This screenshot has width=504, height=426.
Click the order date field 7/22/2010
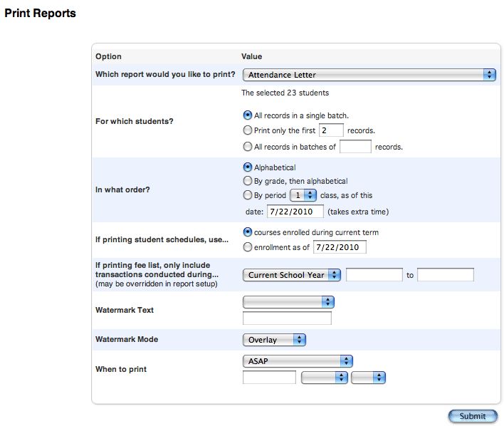click(x=295, y=212)
